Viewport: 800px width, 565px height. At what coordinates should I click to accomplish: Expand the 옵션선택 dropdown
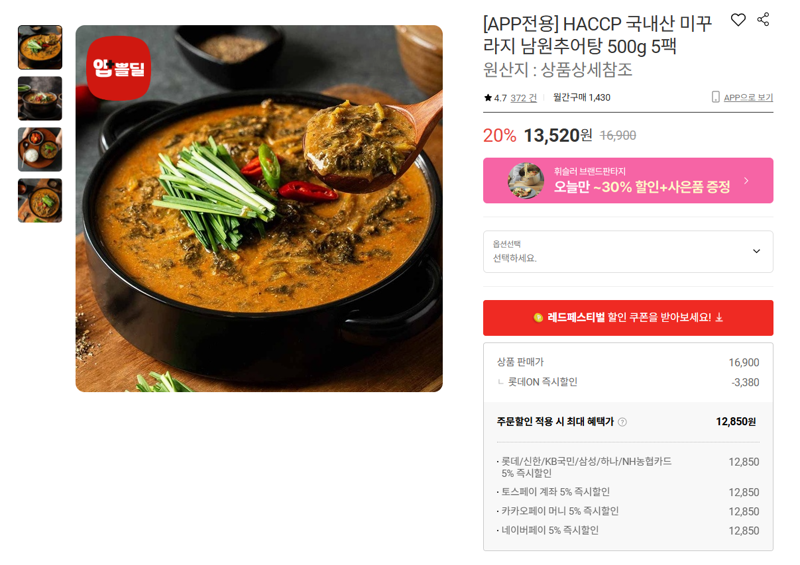[628, 252]
